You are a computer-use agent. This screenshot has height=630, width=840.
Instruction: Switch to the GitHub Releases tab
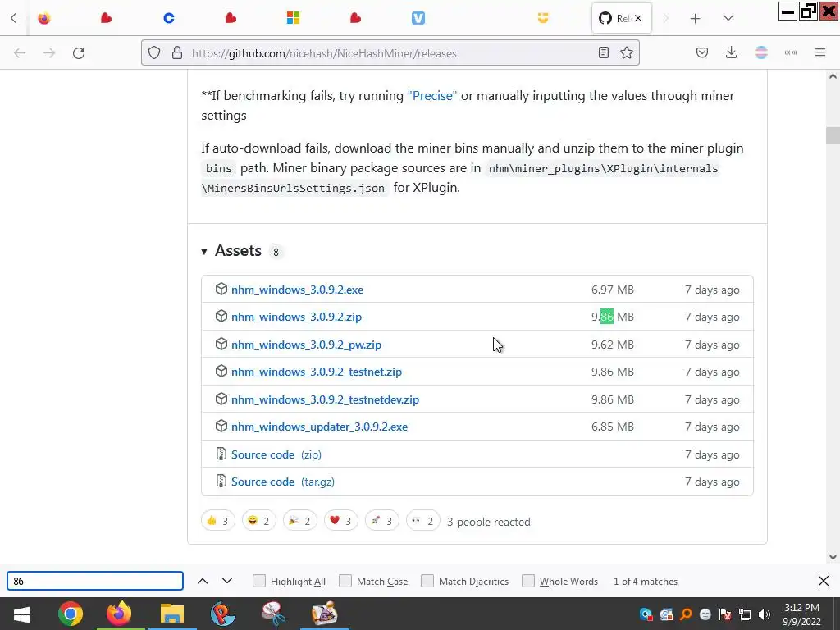pyautogui.click(x=616, y=18)
